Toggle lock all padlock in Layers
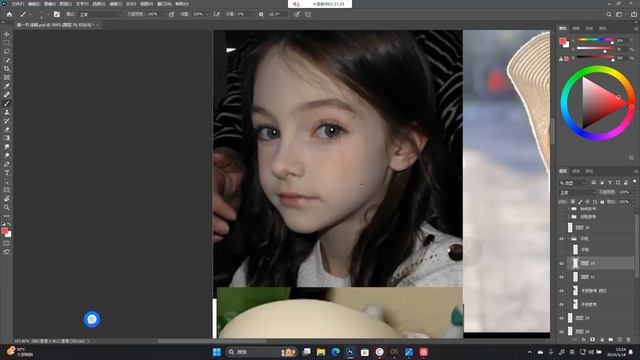 (x=602, y=202)
